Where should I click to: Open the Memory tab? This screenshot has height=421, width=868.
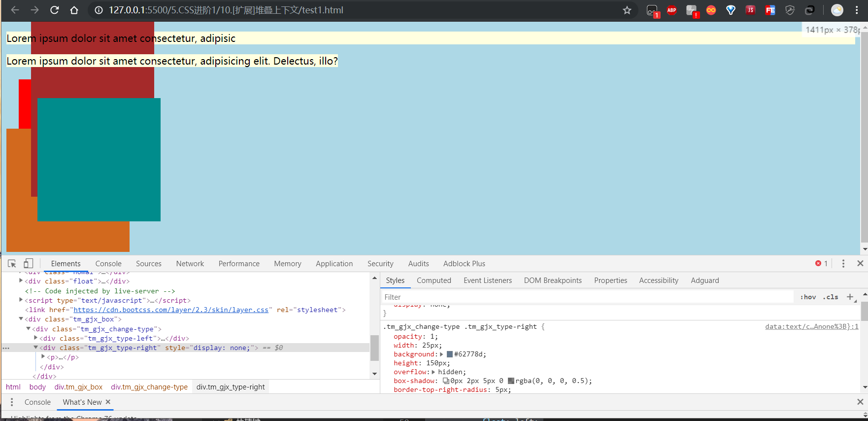tap(288, 264)
